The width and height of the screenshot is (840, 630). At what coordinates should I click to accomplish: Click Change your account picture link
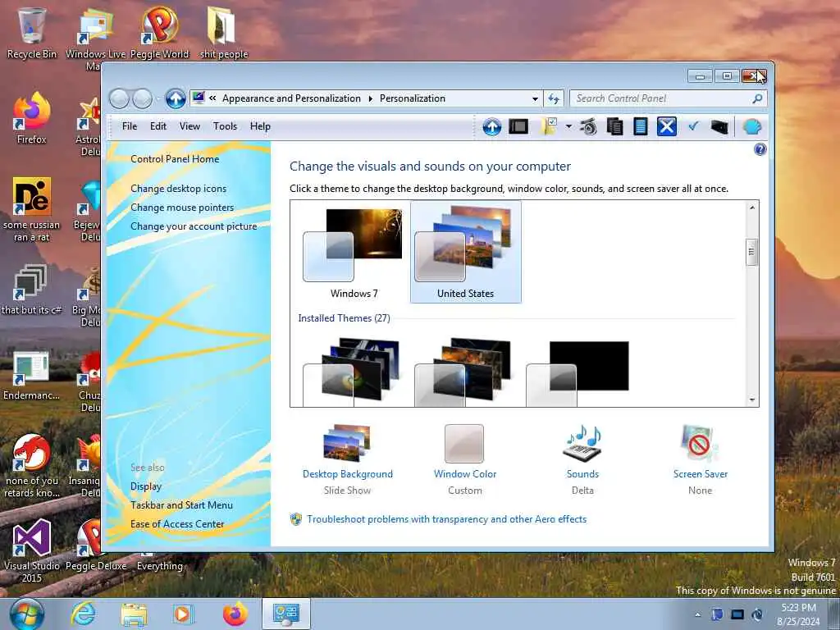pos(194,226)
